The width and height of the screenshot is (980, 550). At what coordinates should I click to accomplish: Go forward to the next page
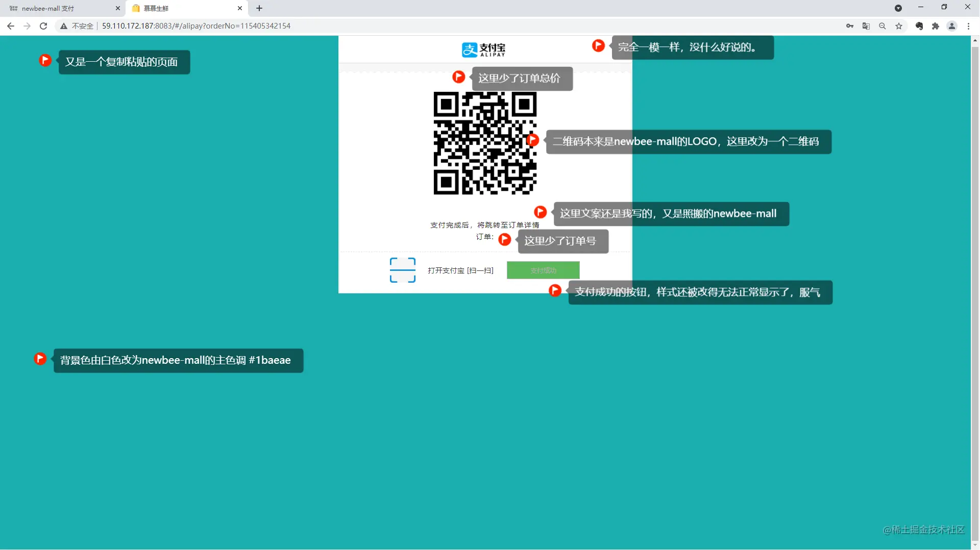27,26
